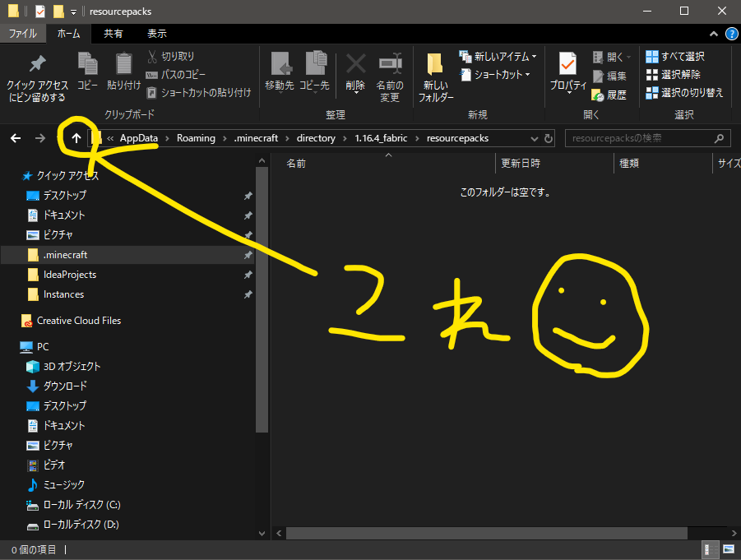Viewport: 741px width, 560px height.
Task: Click the Paste icon in ribbon
Action: (x=123, y=71)
